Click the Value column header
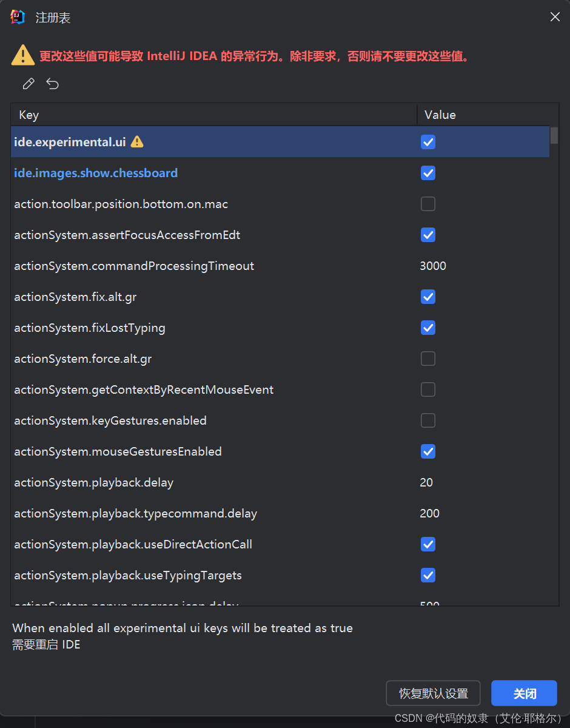Screen dimensions: 570x728 click(x=488, y=115)
